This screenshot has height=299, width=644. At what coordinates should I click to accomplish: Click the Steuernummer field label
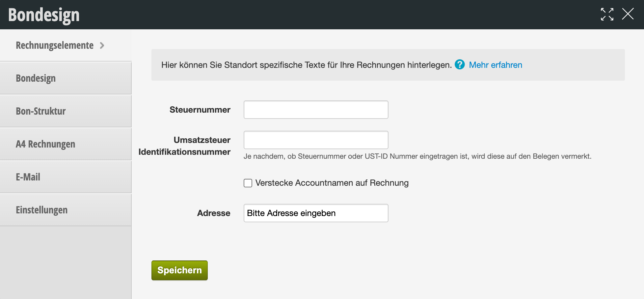click(x=200, y=110)
